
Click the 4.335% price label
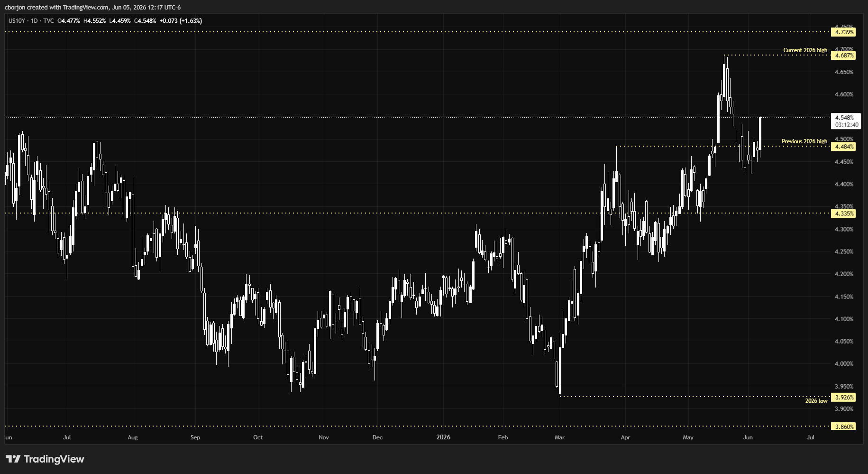point(844,214)
